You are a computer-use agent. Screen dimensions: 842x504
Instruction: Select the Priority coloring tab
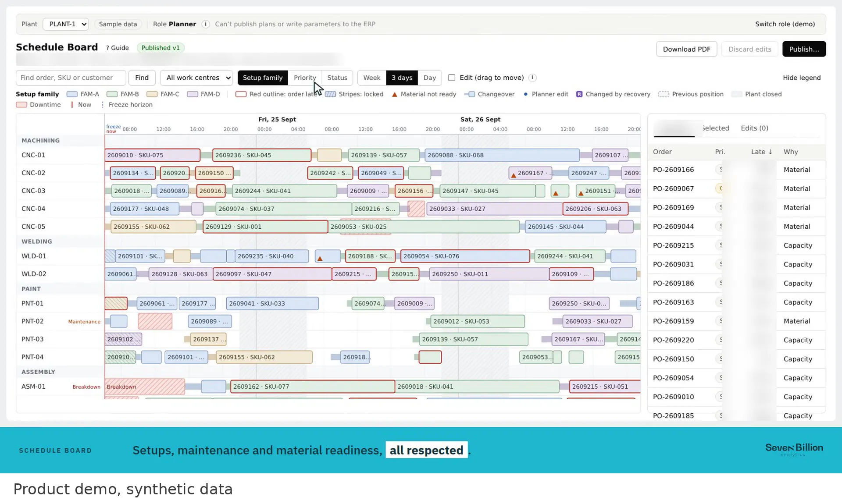tap(305, 78)
